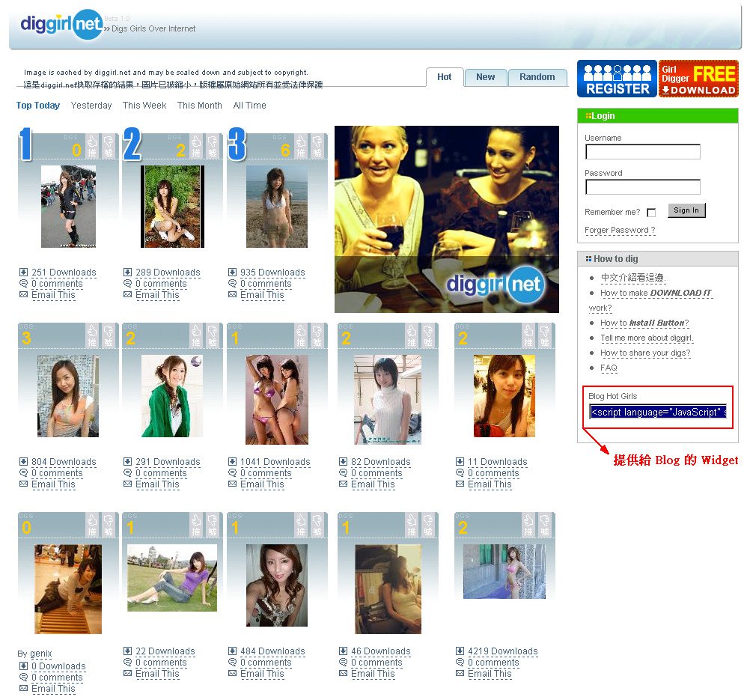
Task: Switch to the Hot tab
Action: click(x=445, y=77)
